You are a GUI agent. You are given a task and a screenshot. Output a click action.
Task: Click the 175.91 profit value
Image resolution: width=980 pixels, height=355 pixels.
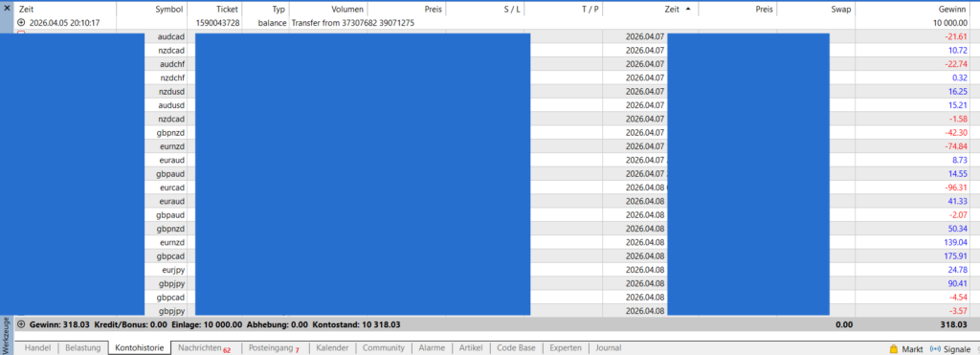[956, 255]
